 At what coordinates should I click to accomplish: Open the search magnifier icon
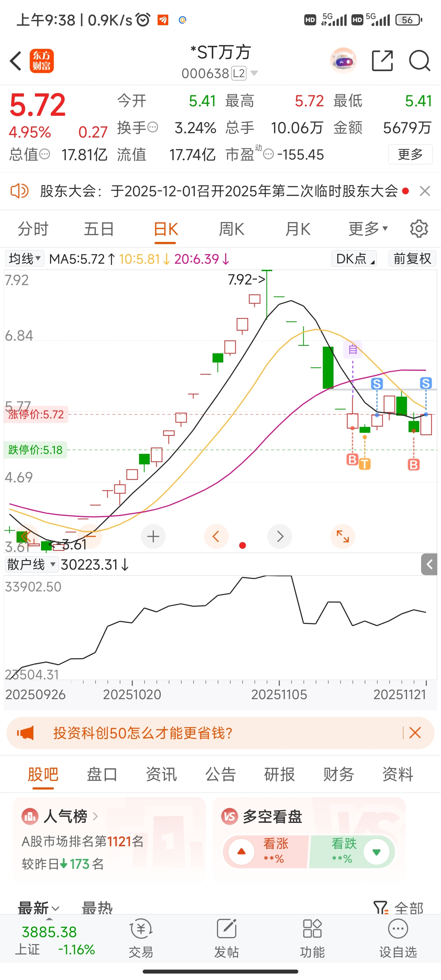(419, 61)
